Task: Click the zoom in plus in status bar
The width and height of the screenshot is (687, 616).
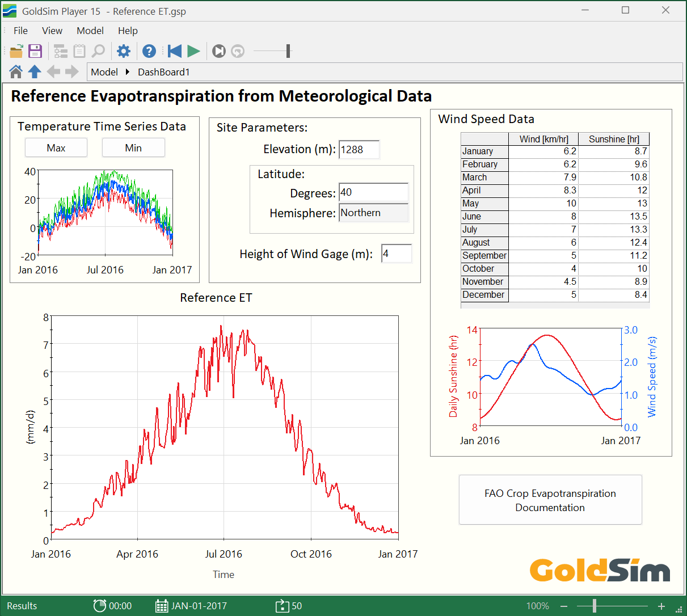Action: [661, 606]
